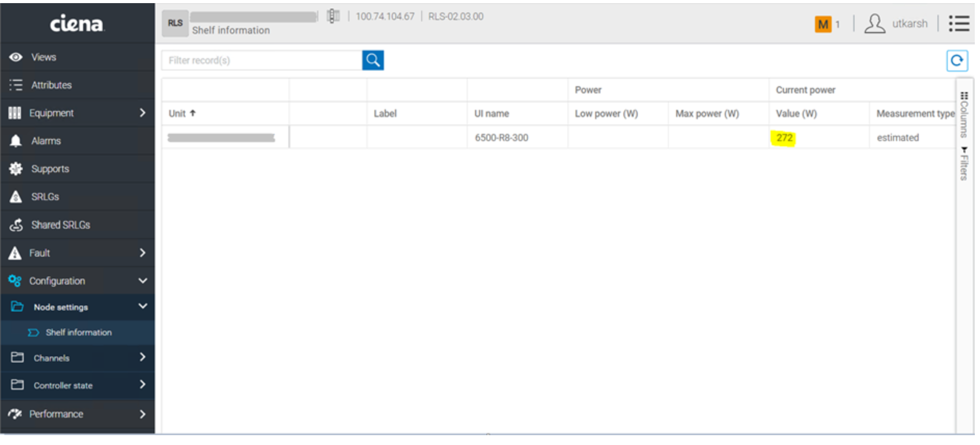Click the Node settings folder icon
Viewport: 980px width, 445px height.
click(x=18, y=306)
